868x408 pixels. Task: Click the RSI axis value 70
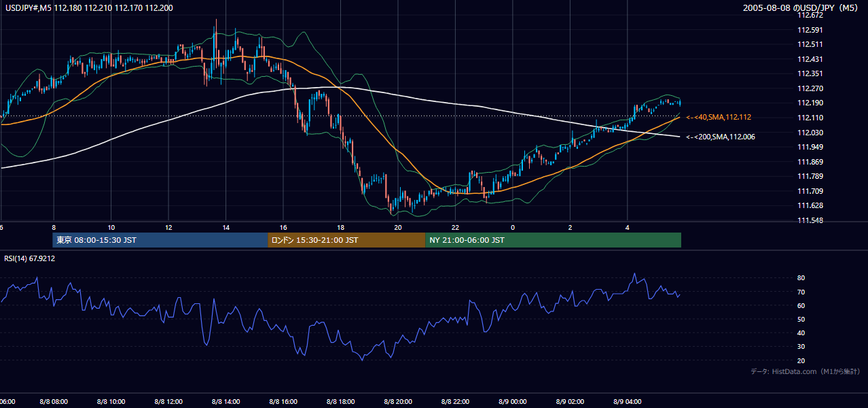[x=801, y=292]
